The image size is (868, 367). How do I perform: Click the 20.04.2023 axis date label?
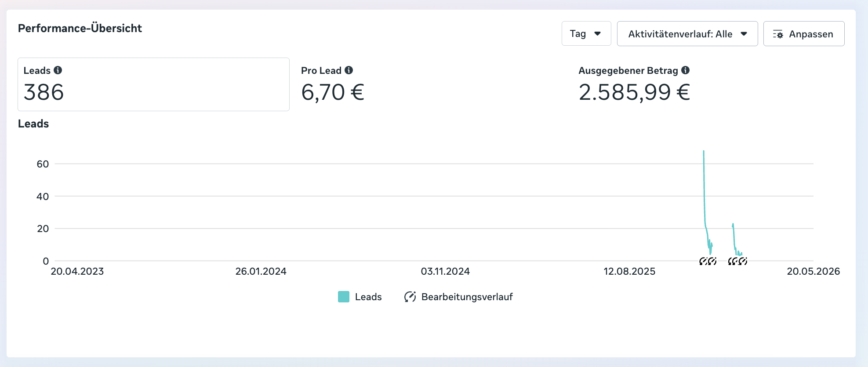tap(77, 271)
